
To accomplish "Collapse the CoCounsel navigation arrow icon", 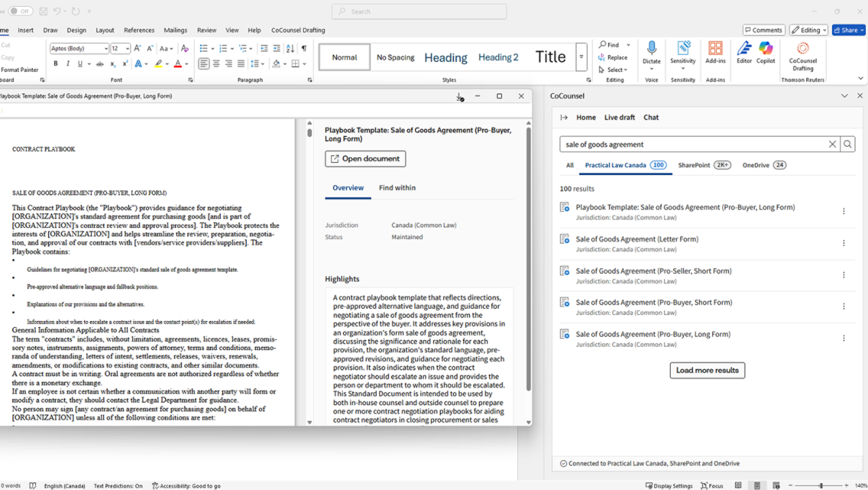I will [x=564, y=117].
